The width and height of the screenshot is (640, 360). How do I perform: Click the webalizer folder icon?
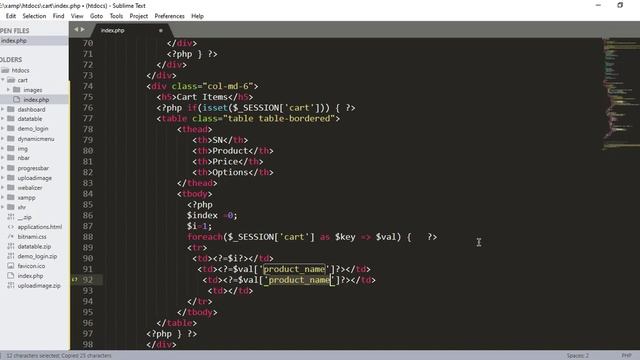pyautogui.click(x=11, y=187)
